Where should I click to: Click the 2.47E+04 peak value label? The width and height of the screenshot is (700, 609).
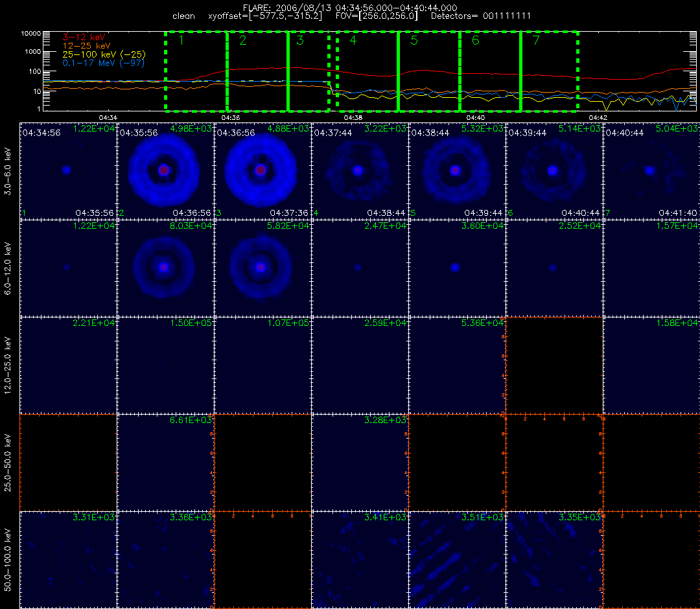[x=385, y=225]
